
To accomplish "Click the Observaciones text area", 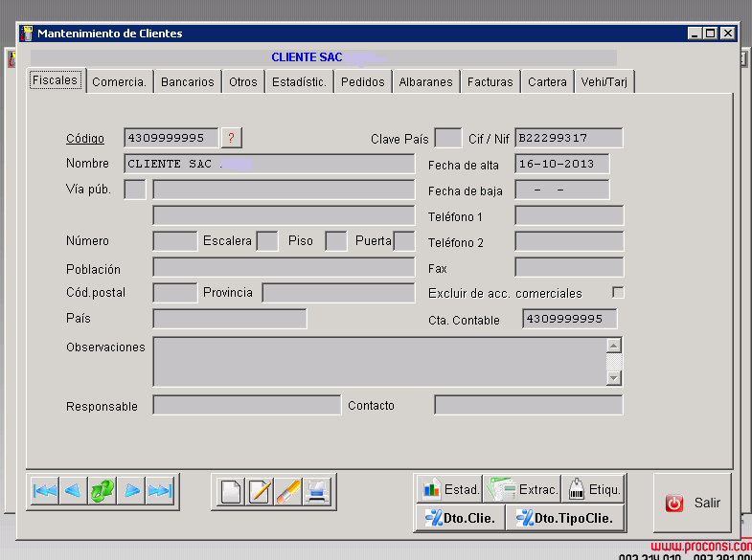I will coord(379,362).
